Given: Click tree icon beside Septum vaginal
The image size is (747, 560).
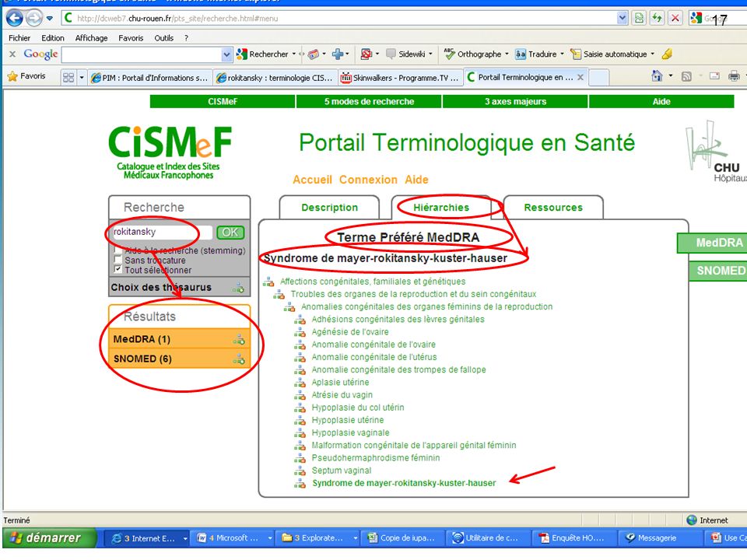Looking at the screenshot, I should click(300, 471).
